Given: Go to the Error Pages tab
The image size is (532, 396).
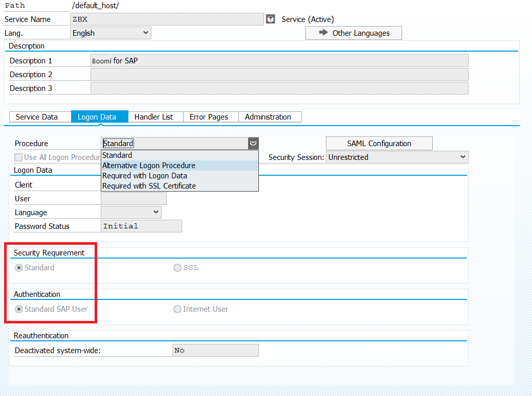Looking at the screenshot, I should coord(209,117).
